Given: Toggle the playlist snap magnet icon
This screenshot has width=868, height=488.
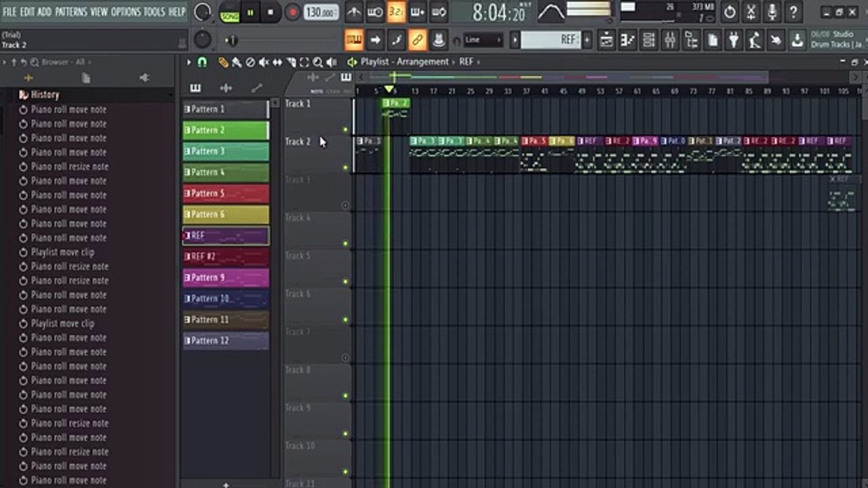Looking at the screenshot, I should [202, 62].
